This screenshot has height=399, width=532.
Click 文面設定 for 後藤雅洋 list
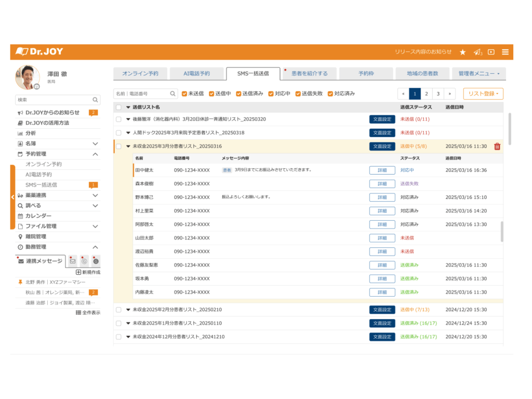coord(382,119)
